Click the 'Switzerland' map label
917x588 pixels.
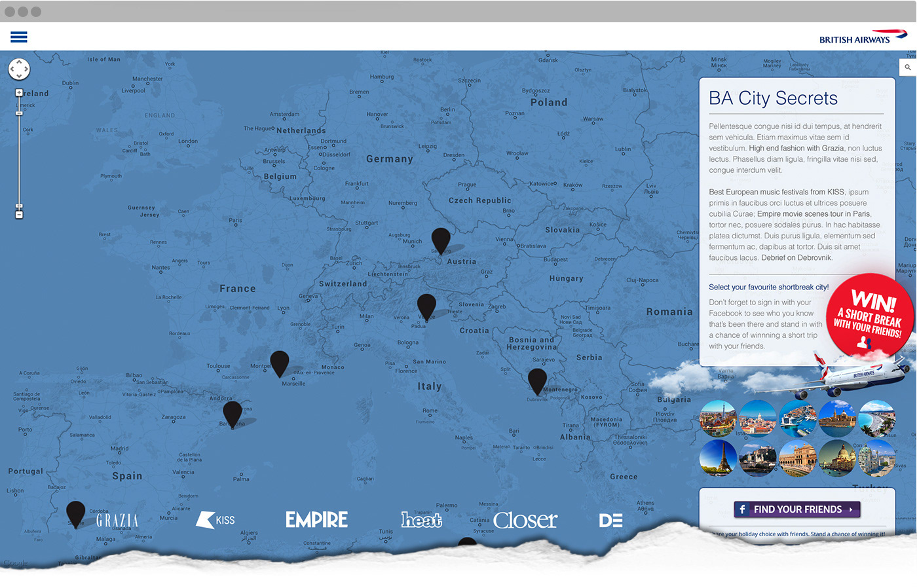click(343, 284)
